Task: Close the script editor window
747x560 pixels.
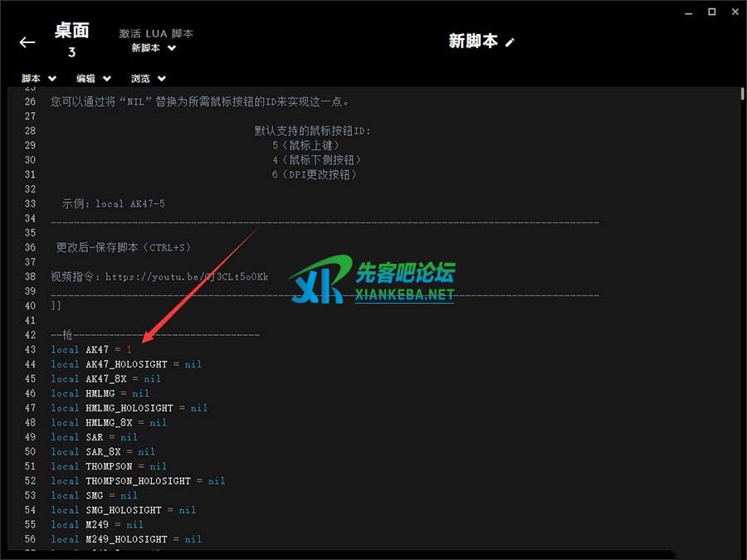Action: point(734,12)
